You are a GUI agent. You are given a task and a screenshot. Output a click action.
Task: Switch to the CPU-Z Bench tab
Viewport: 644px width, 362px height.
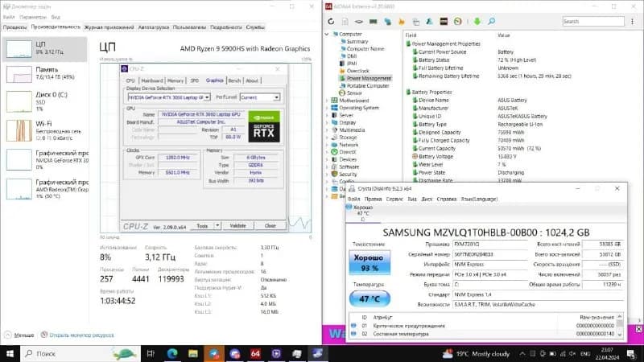[x=234, y=80]
